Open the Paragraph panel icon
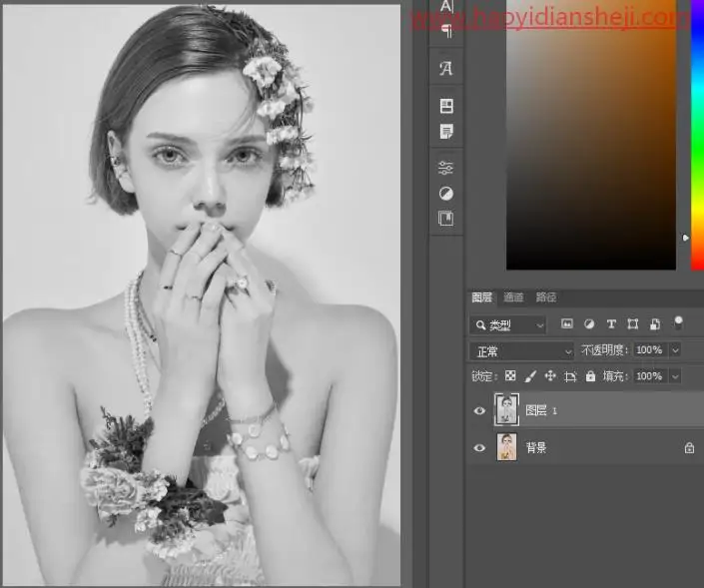This screenshot has width=704, height=588. 446,31
